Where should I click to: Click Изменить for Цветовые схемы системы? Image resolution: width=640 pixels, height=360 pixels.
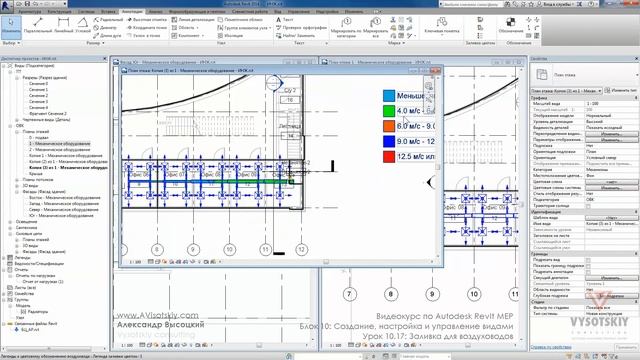pyautogui.click(x=611, y=188)
